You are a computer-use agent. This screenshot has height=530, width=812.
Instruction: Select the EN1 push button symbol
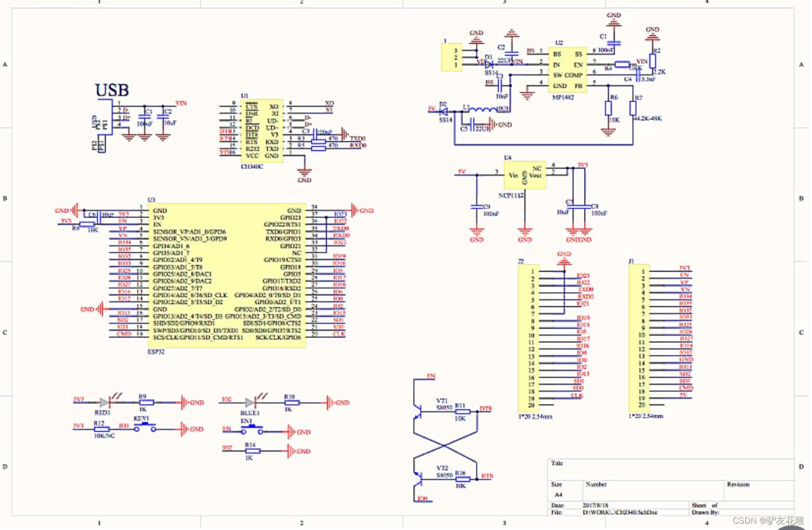click(x=252, y=430)
